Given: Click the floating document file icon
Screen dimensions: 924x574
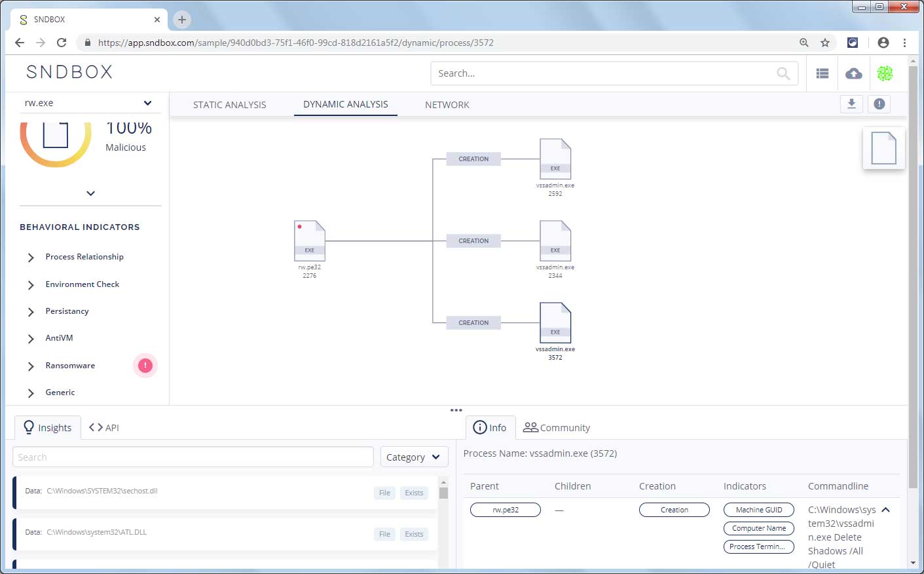Looking at the screenshot, I should (883, 148).
